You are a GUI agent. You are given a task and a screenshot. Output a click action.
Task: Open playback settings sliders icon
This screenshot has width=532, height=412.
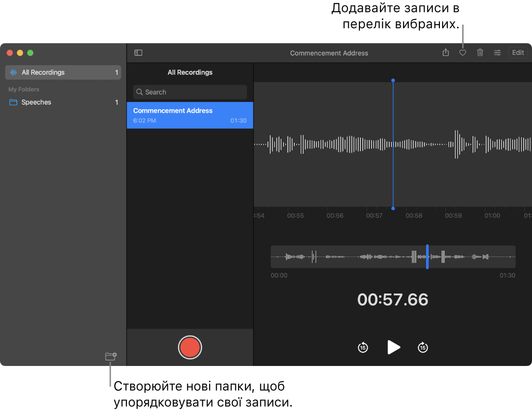[x=497, y=53]
